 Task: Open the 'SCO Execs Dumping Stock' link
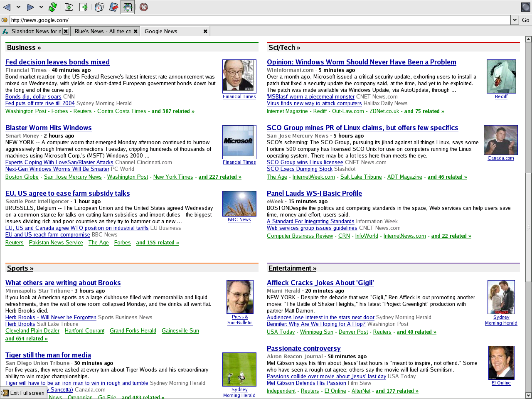point(300,169)
